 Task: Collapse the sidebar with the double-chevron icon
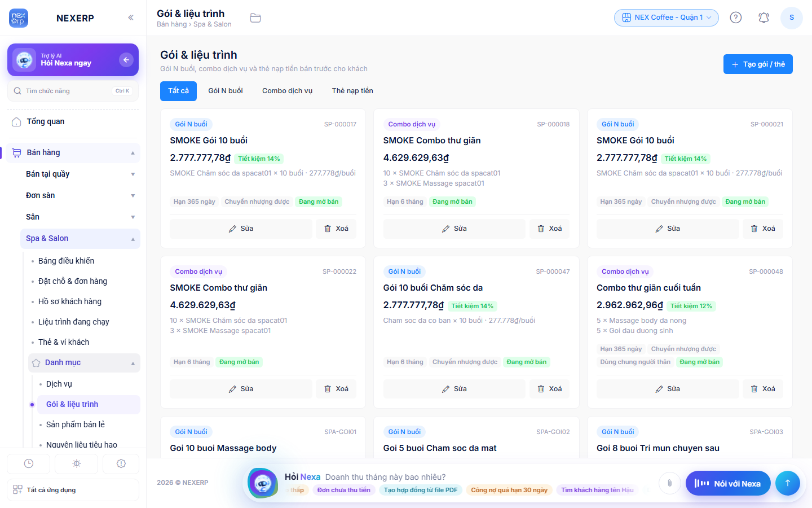pos(131,17)
